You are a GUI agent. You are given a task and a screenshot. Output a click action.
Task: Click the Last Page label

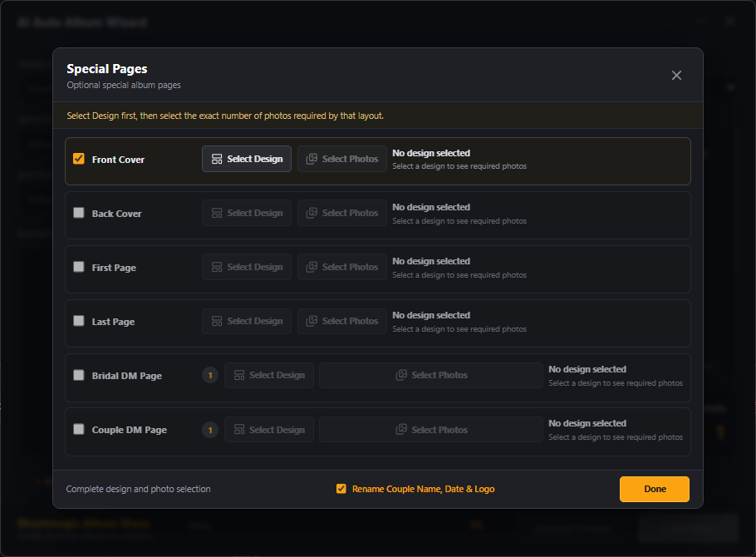pyautogui.click(x=113, y=322)
